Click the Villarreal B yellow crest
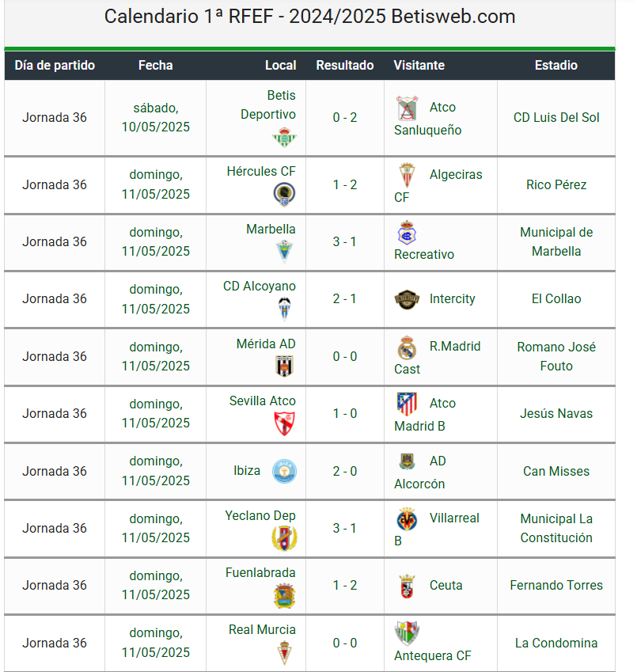This screenshot has width=637, height=672. [407, 519]
